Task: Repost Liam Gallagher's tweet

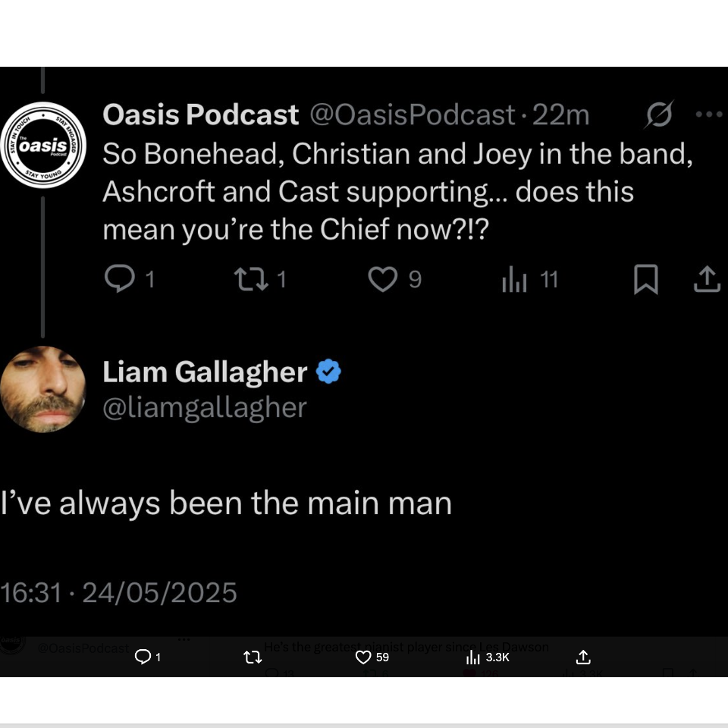Action: (x=253, y=657)
